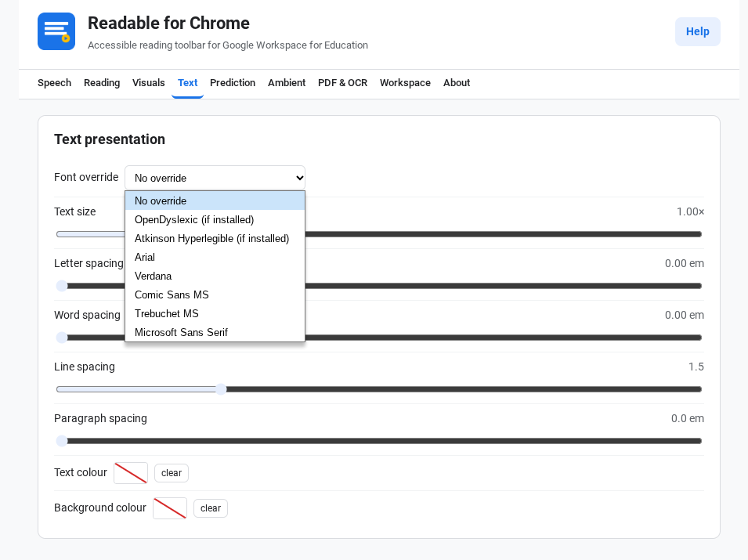Go to the Prediction tab
This screenshot has width=748, height=560.
233,82
